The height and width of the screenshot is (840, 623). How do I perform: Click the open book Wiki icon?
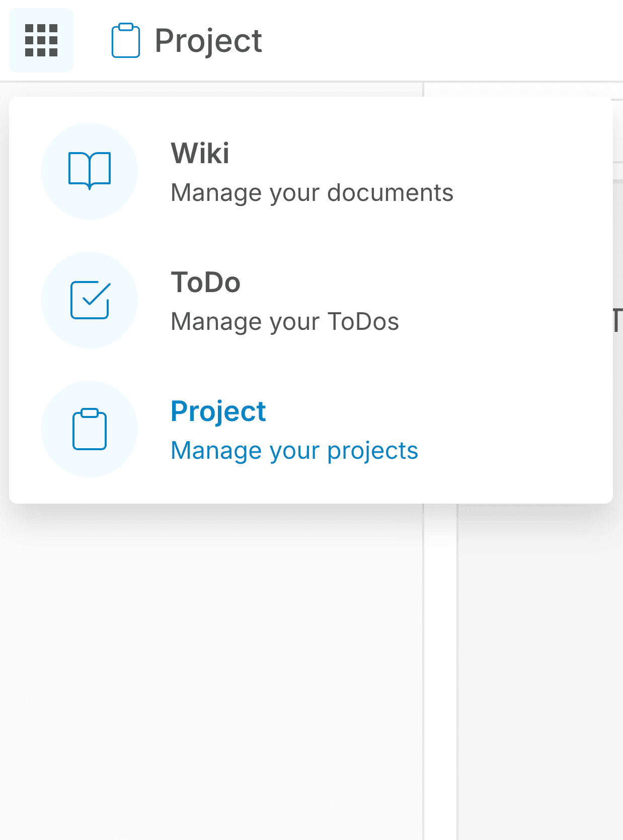[90, 170]
